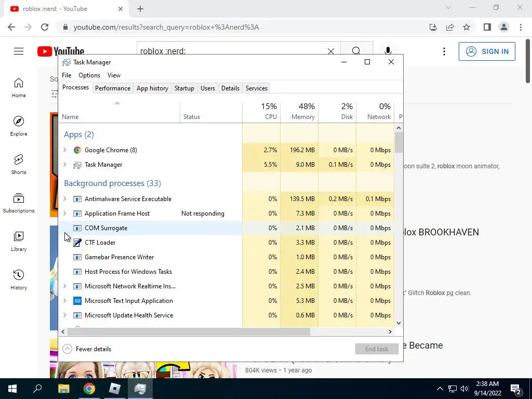The width and height of the screenshot is (532, 399).
Task: Open a new Chrome tab
Action: (140, 9)
